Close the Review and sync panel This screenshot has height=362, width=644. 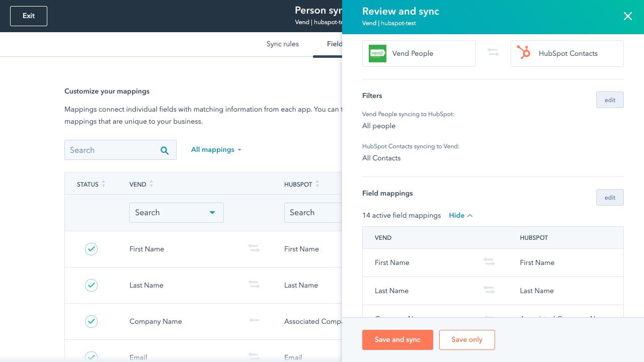[x=628, y=16]
